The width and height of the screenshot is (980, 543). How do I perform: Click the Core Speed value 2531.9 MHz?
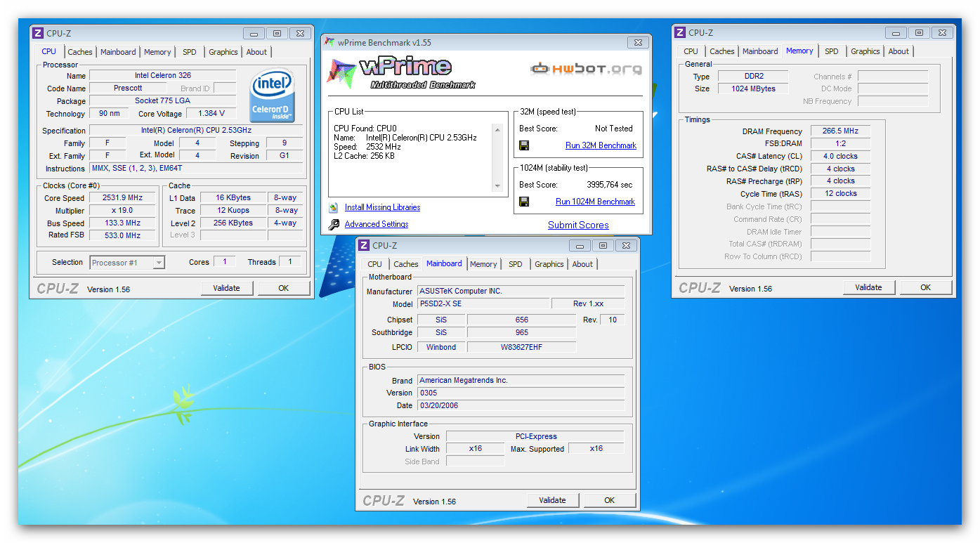tap(123, 198)
